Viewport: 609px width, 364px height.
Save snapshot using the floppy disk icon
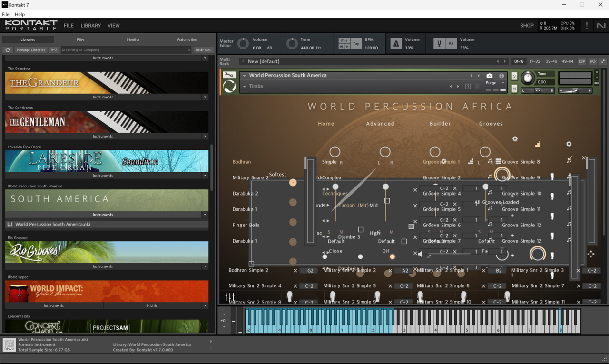tap(468, 86)
